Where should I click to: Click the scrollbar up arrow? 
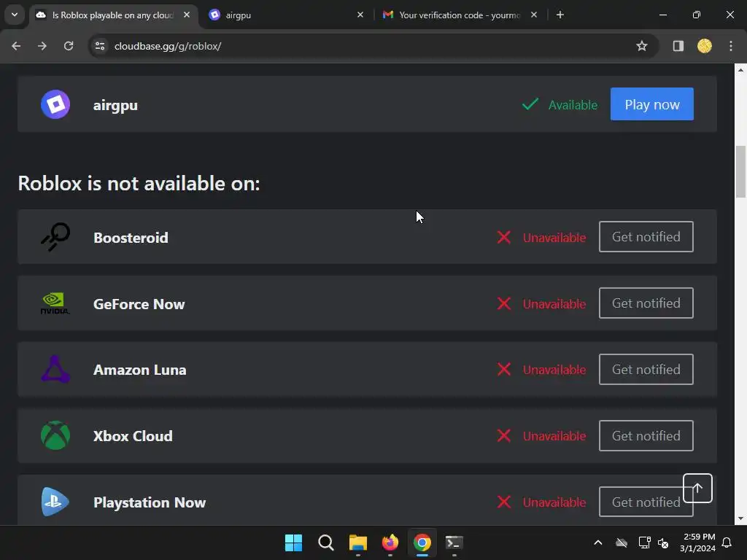tap(740, 70)
